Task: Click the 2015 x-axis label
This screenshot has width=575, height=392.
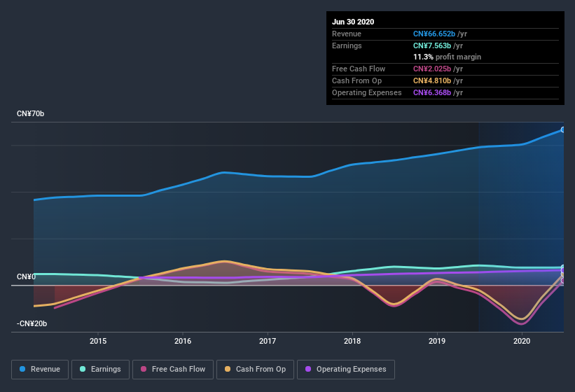Action: [98, 341]
